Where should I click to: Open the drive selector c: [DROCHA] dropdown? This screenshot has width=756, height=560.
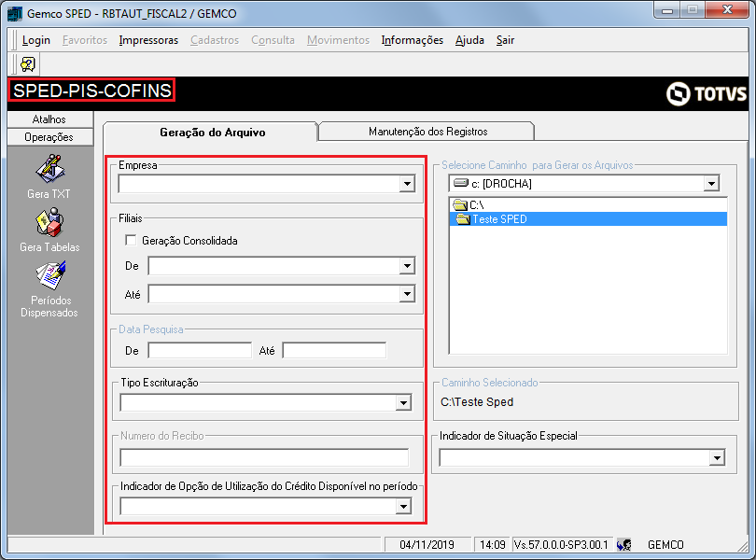(711, 183)
